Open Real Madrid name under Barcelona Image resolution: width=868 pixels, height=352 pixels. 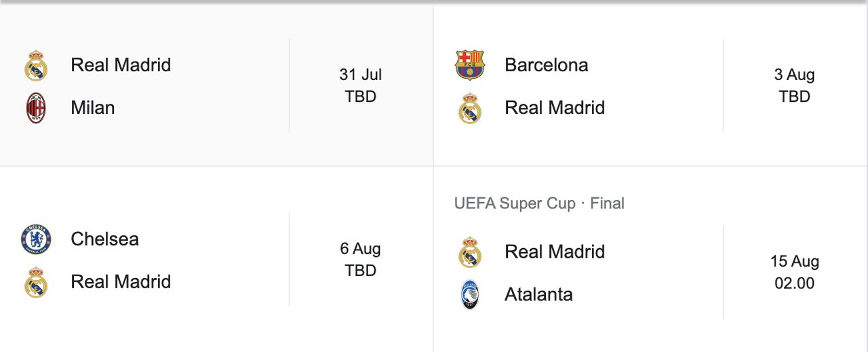click(555, 108)
